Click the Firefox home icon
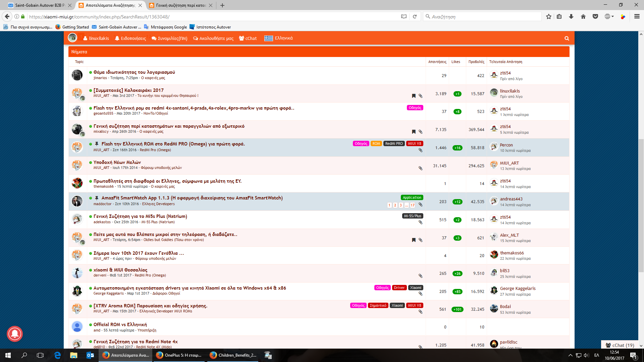 [583, 16]
